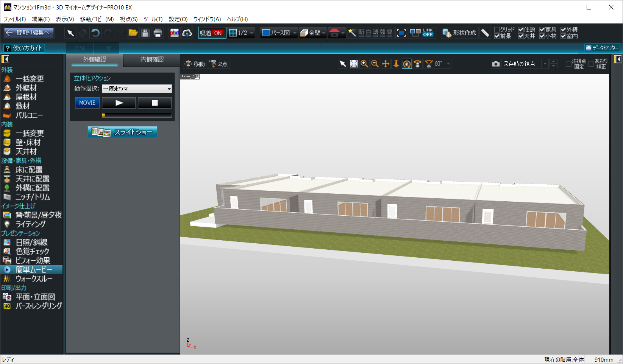Click the cloud upload icon
The image size is (623, 364).
187,33
